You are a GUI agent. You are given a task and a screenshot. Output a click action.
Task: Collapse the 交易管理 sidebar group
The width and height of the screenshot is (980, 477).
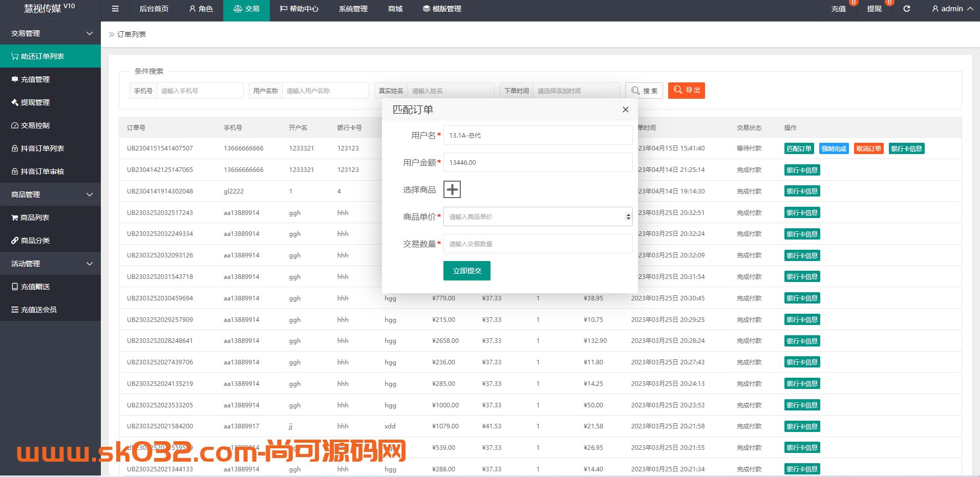pos(50,33)
